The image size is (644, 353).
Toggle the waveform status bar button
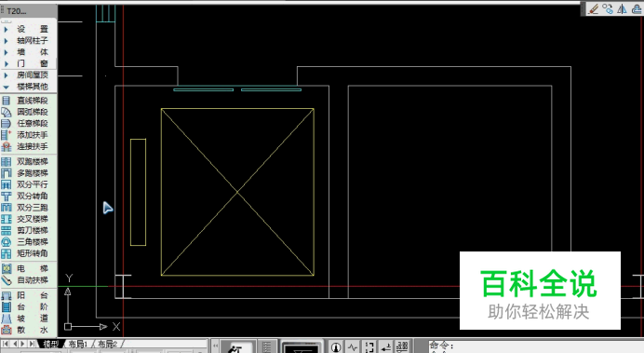(353, 347)
